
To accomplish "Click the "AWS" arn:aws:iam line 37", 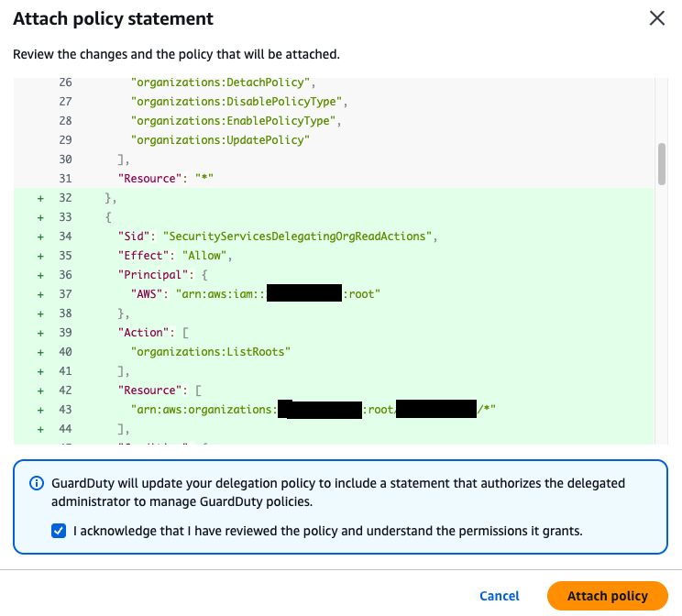I will pyautogui.click(x=256, y=294).
